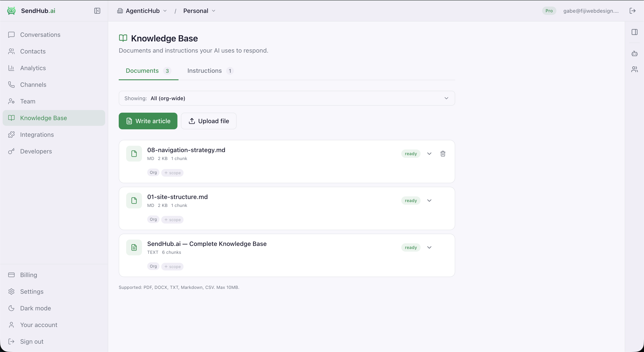
Task: Open Conversations from the sidebar
Action: [x=54, y=35]
